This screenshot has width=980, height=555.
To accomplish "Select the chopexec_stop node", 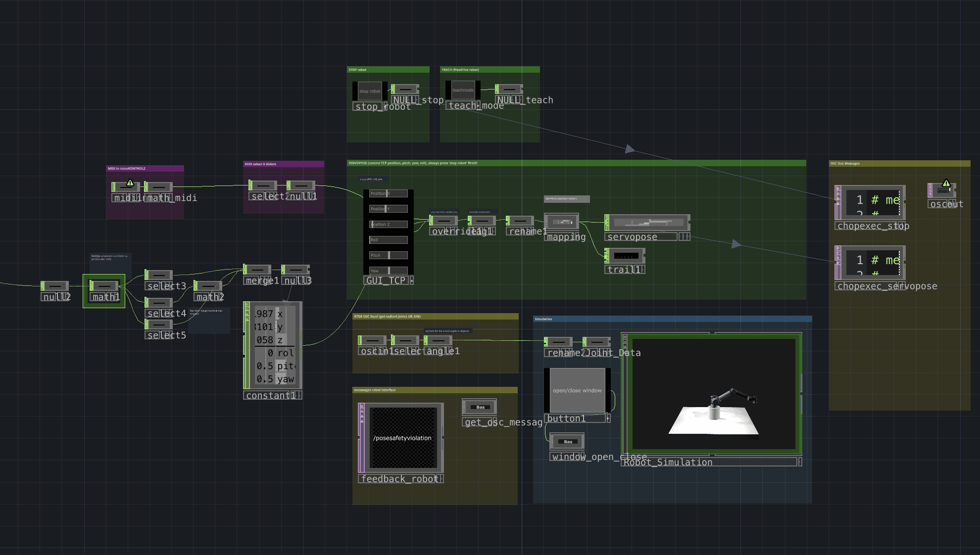I will point(871,202).
